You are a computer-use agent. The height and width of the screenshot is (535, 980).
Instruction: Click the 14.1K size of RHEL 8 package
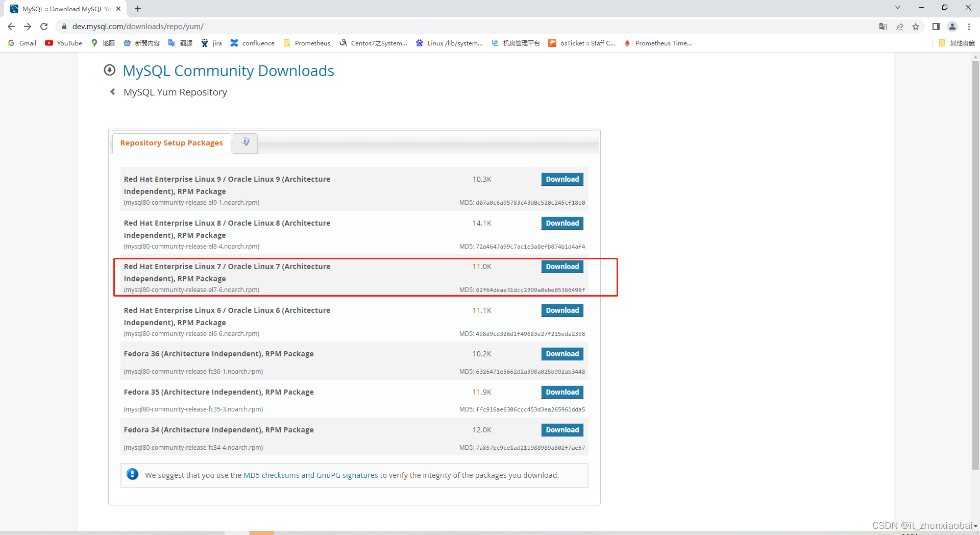[482, 223]
